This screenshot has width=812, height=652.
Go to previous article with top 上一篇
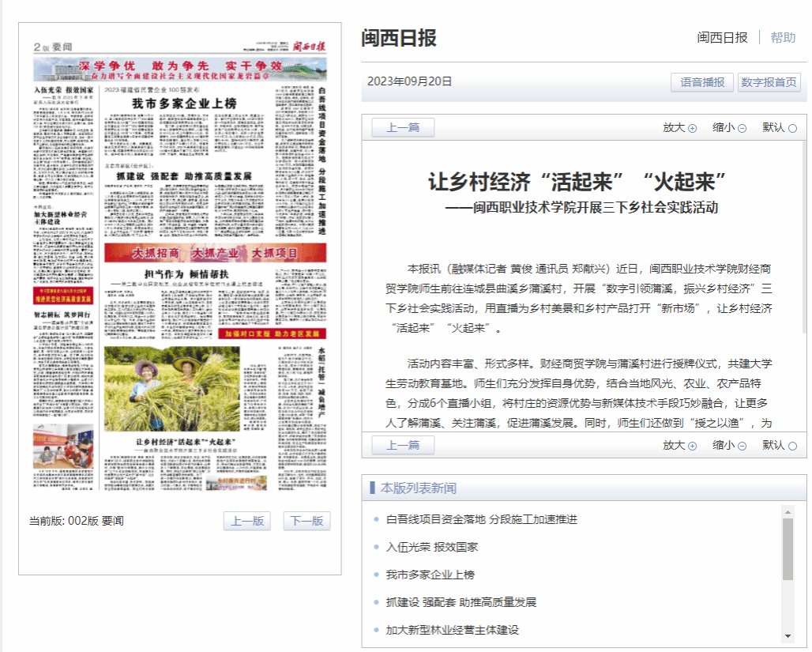click(403, 128)
